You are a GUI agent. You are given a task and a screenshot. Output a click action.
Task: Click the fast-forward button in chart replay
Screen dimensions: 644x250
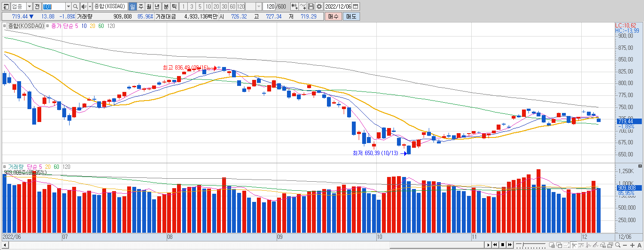510,245
